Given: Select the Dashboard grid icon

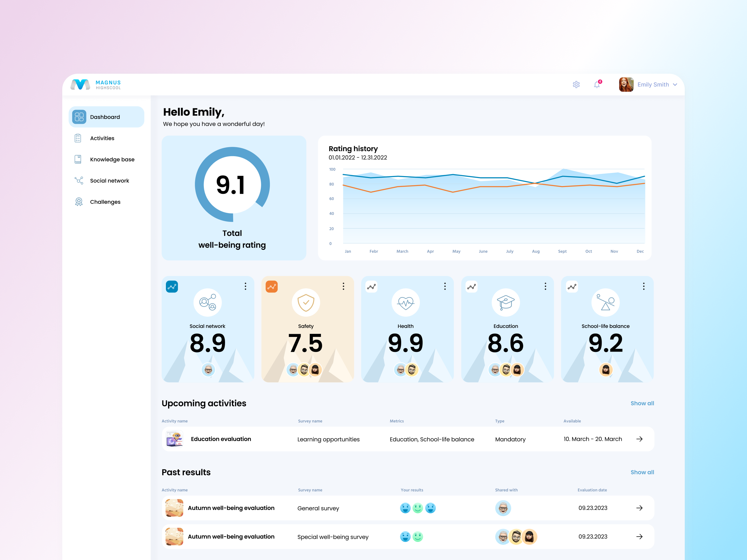Looking at the screenshot, I should (x=78, y=116).
